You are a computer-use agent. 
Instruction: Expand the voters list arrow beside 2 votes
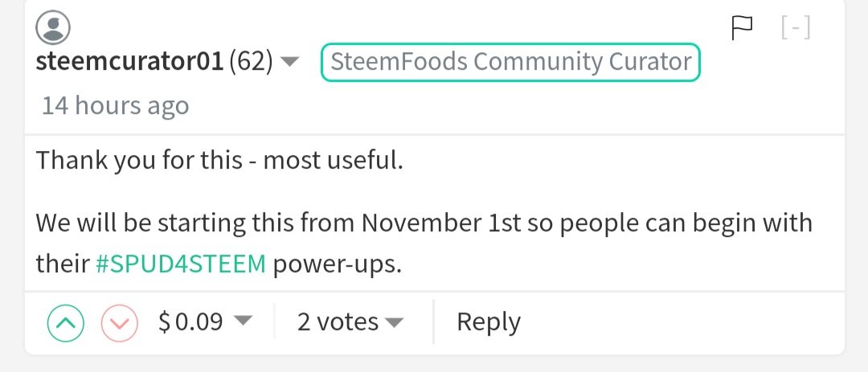click(394, 321)
